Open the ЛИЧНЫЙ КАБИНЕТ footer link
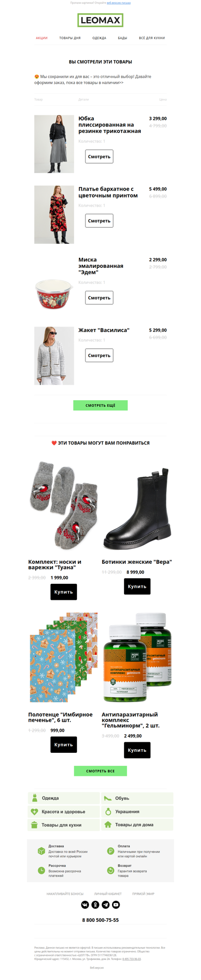The image size is (201, 980). click(108, 894)
